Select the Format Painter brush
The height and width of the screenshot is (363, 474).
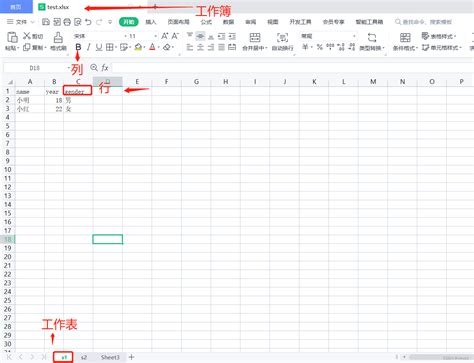tap(58, 37)
